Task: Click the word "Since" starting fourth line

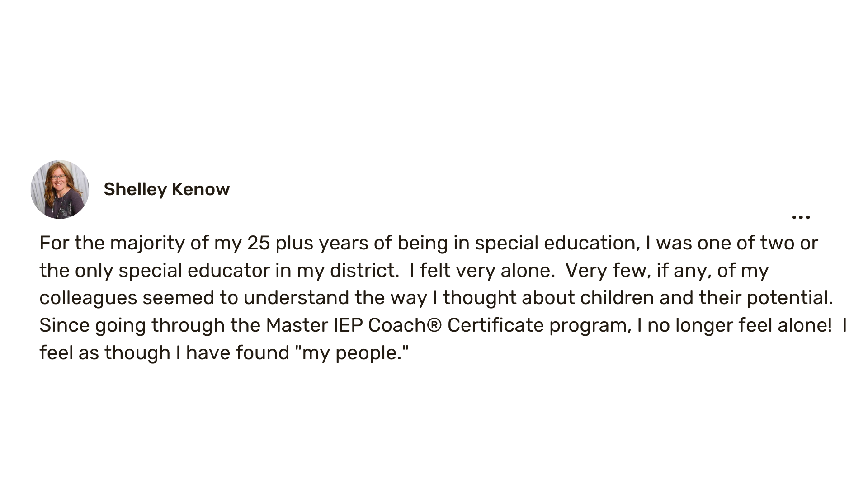Action: tap(64, 325)
